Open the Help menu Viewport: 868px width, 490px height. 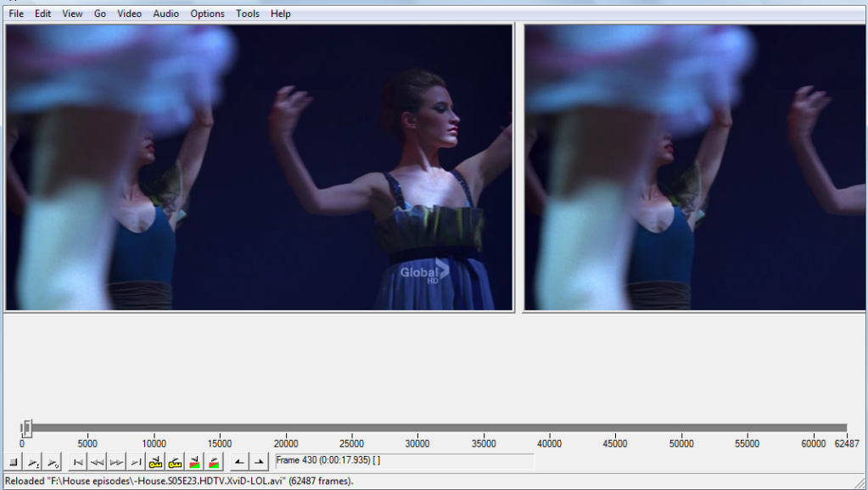[x=280, y=14]
